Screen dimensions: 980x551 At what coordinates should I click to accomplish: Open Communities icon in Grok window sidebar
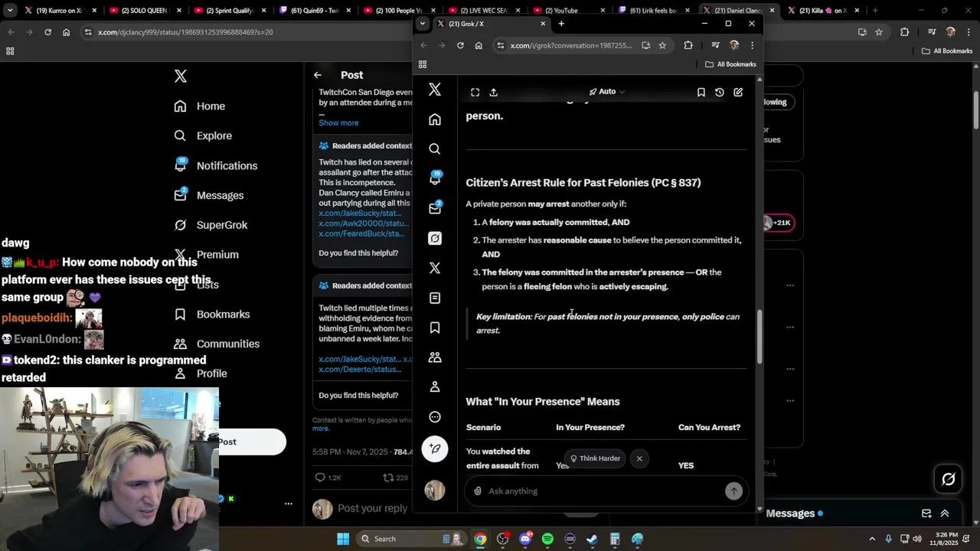(435, 357)
